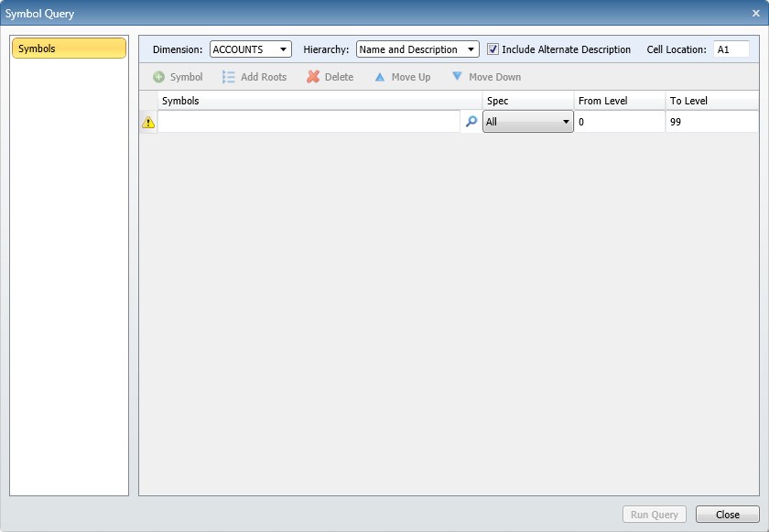Open the symbol search magnifier icon
This screenshot has height=532, width=769.
tap(470, 120)
